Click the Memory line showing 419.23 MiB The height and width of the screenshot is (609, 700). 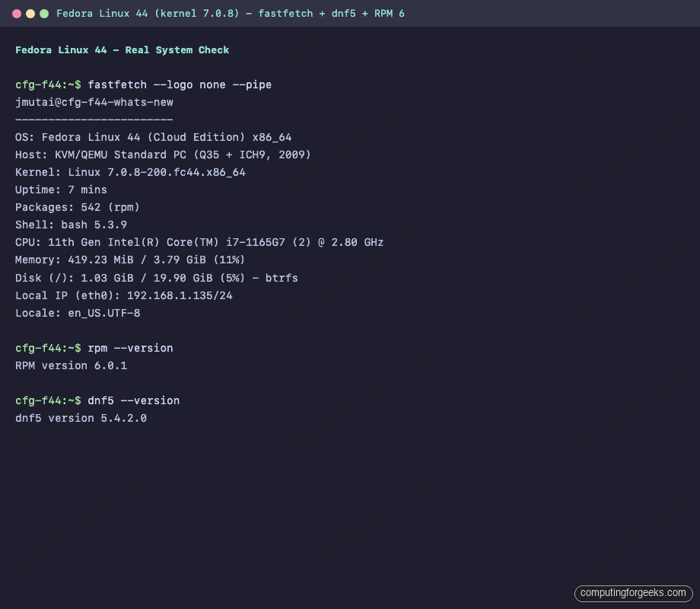pos(130,260)
